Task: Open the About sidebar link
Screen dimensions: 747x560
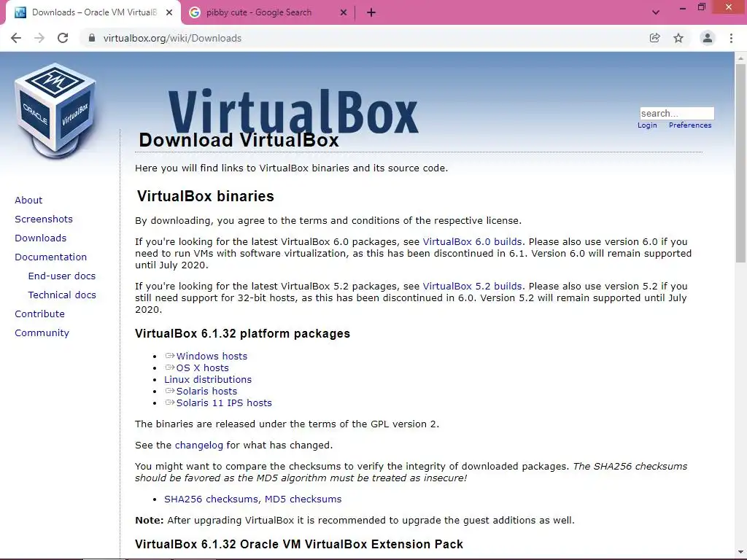Action: tap(28, 200)
